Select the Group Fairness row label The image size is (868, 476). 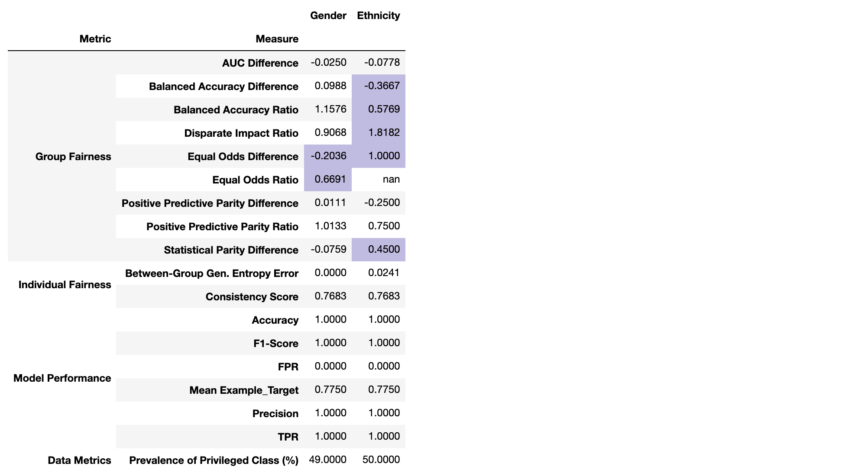(x=73, y=157)
